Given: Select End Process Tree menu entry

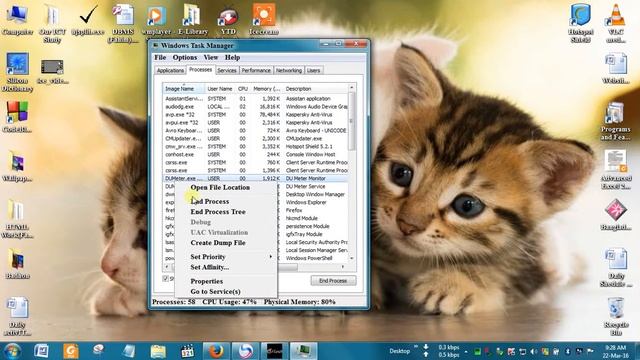Looking at the screenshot, I should coord(226,212).
